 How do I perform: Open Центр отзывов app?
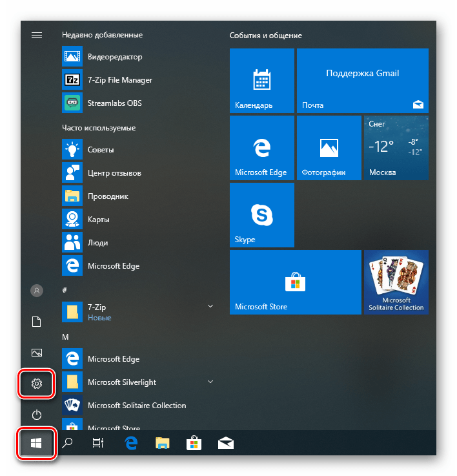(x=139, y=172)
